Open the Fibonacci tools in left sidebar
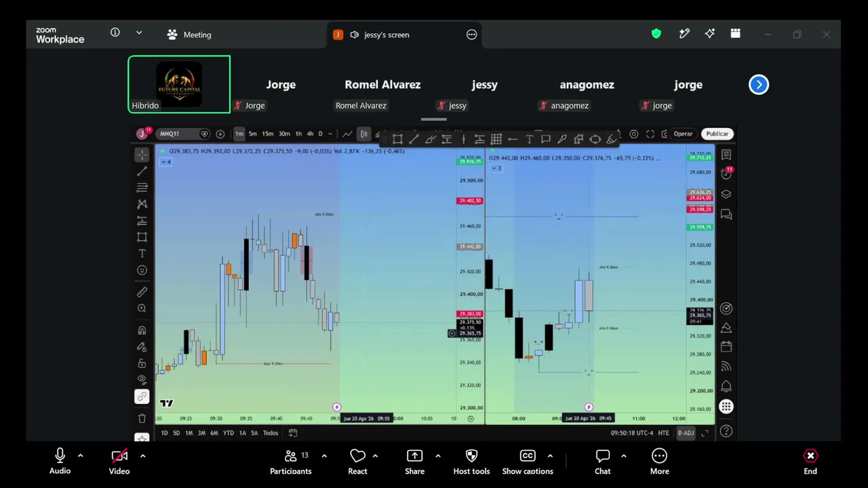 click(142, 188)
